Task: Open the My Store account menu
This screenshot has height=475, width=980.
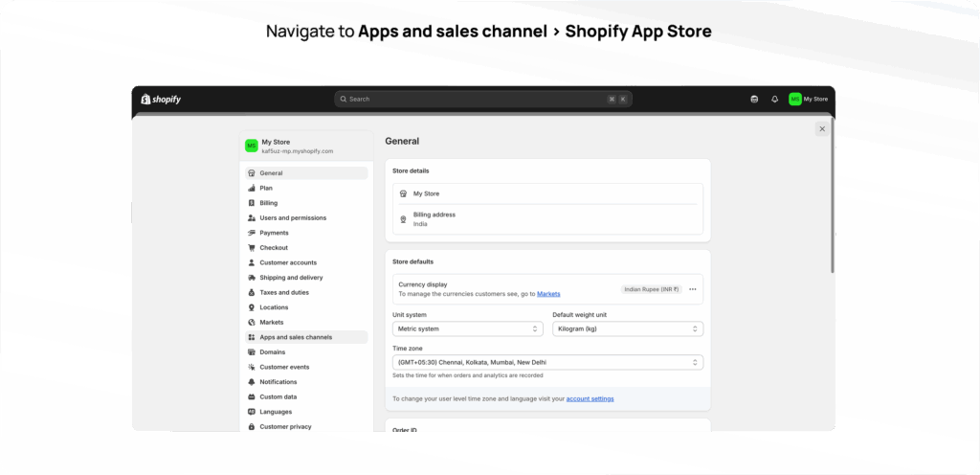Action: (x=808, y=99)
